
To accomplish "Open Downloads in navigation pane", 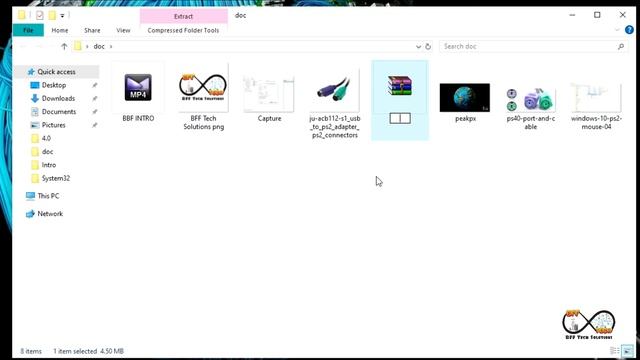I will pyautogui.click(x=58, y=98).
